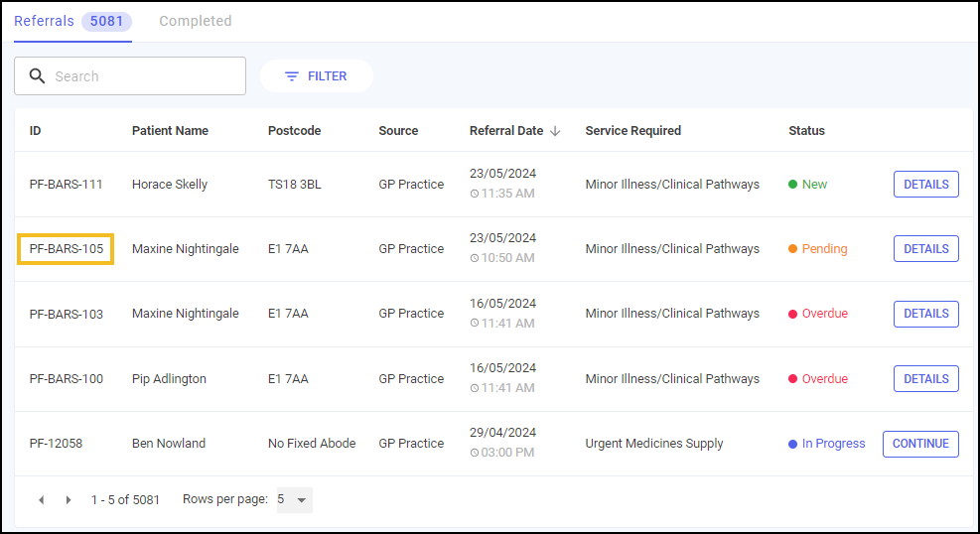
Task: Click green New status dot
Action: click(792, 185)
